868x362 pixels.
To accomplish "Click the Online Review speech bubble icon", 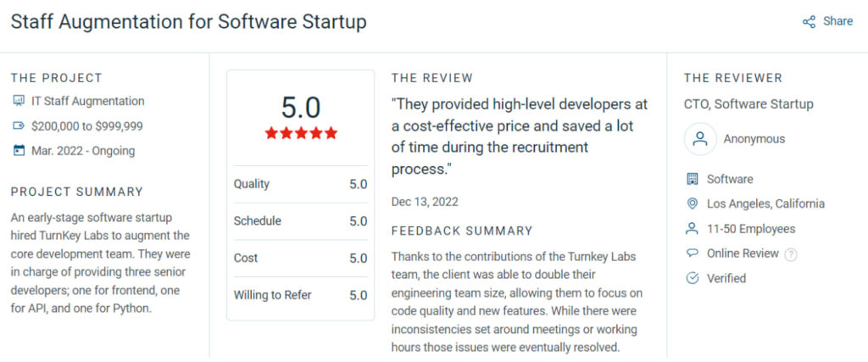I will point(692,253).
